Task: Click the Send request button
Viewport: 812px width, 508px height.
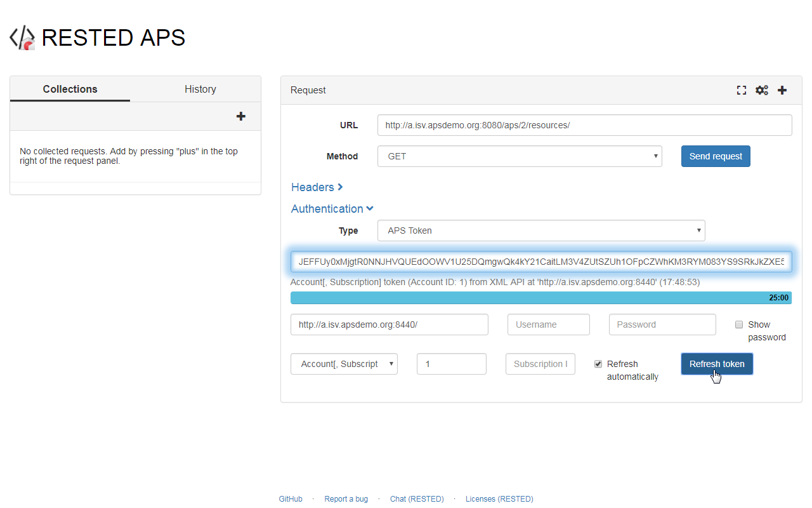Action: coord(716,156)
